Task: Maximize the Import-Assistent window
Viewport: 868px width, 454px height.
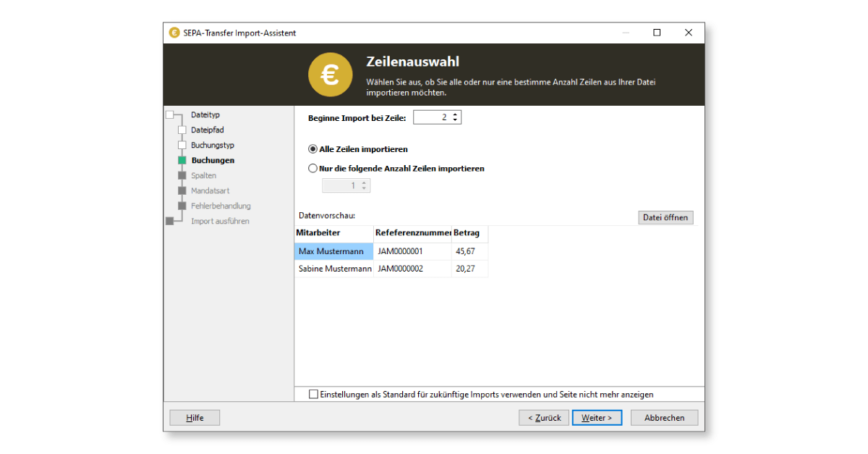Action: [x=657, y=33]
